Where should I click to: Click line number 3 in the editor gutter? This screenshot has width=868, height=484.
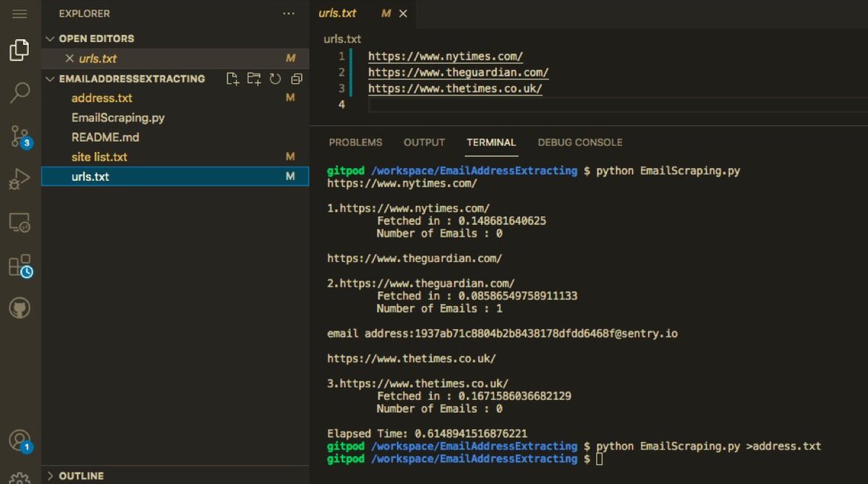(341, 89)
